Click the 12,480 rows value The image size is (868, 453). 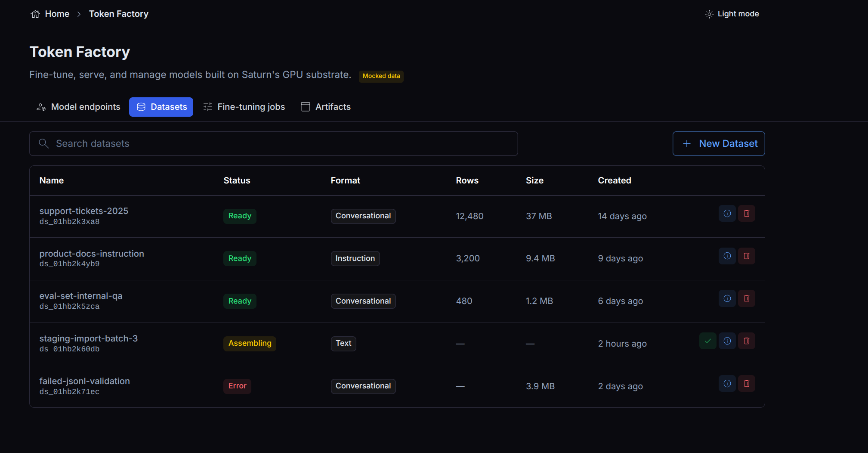[470, 216]
